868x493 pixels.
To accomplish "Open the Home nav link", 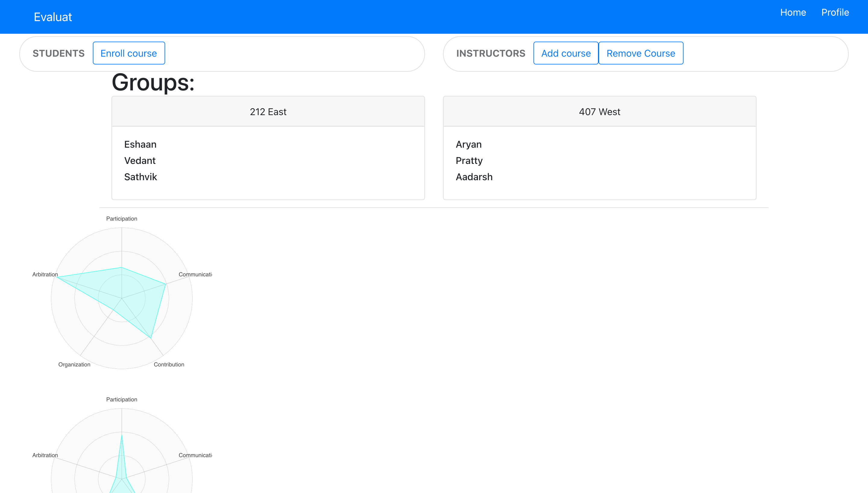I will coord(793,13).
